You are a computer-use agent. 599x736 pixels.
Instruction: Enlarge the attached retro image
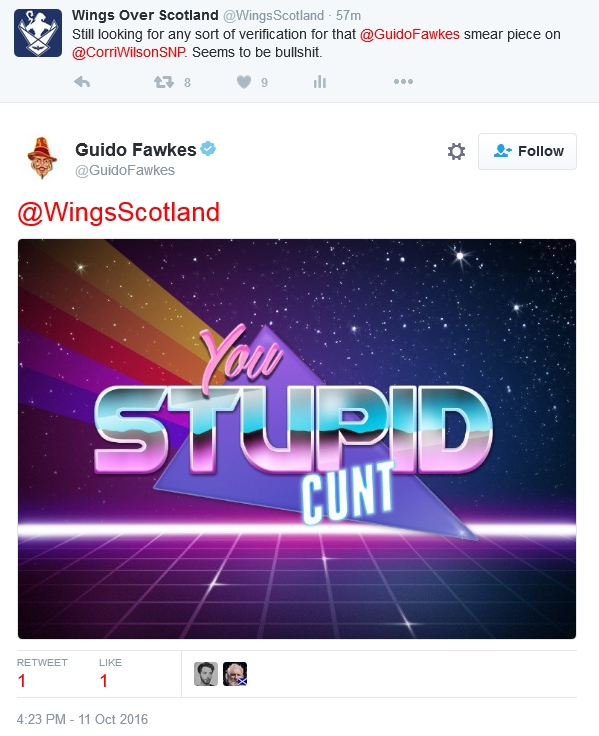click(297, 439)
